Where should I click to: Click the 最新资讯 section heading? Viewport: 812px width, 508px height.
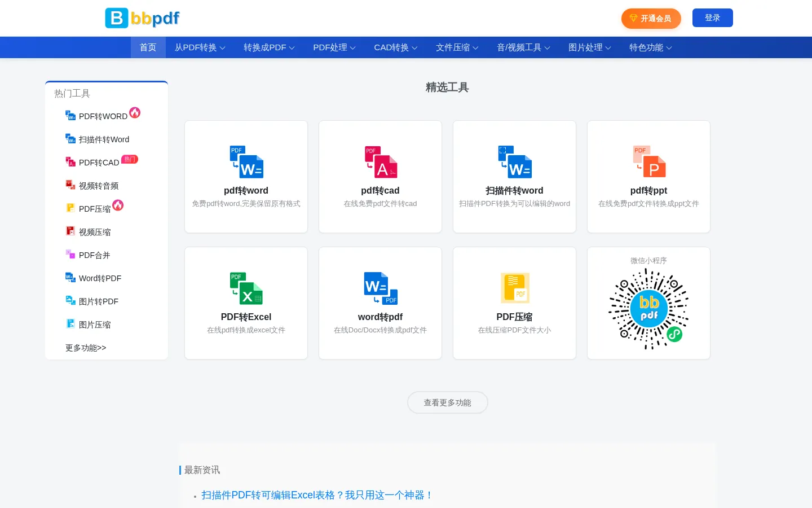pyautogui.click(x=202, y=470)
